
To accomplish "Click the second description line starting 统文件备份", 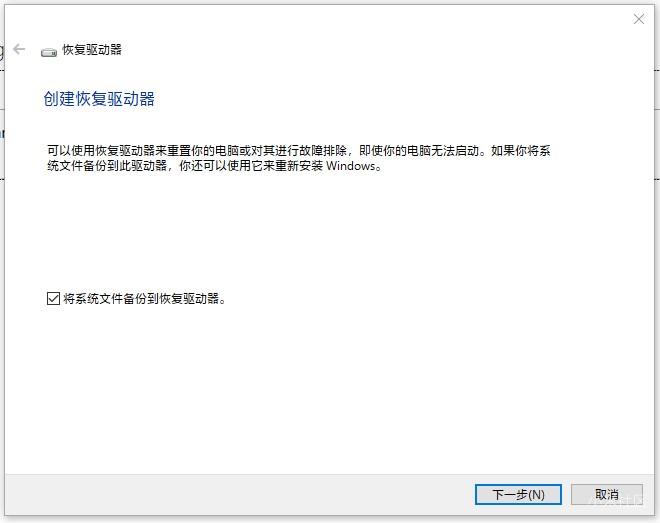I will coord(214,166).
